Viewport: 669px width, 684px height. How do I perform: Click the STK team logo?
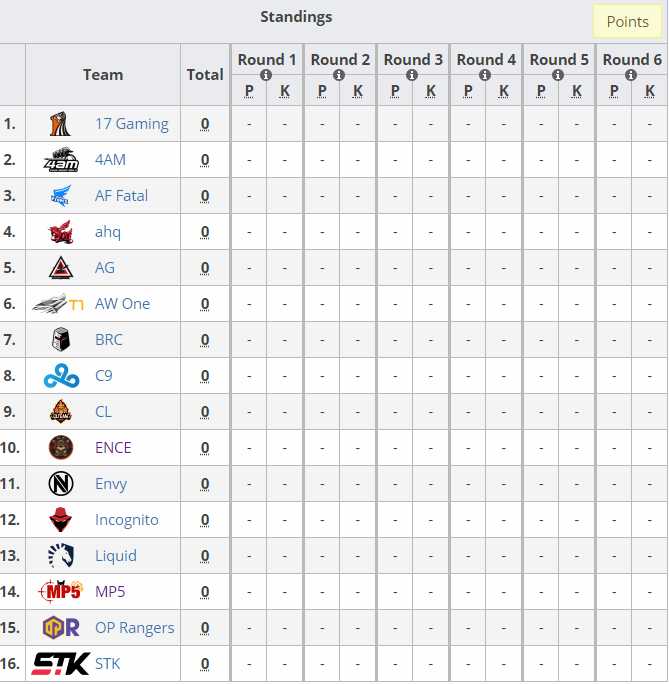61,664
